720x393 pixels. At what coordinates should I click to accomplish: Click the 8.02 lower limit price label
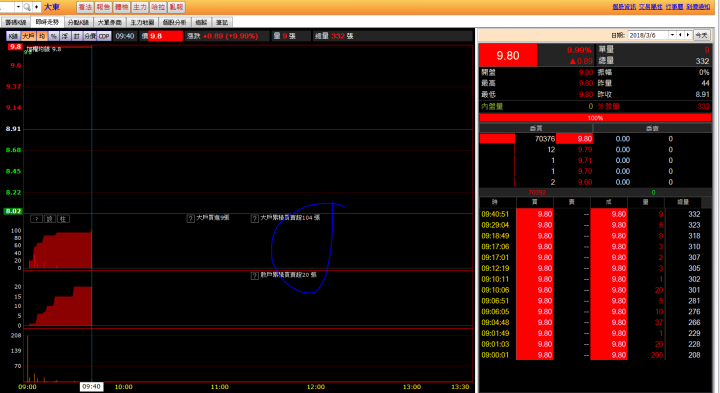(x=13, y=211)
